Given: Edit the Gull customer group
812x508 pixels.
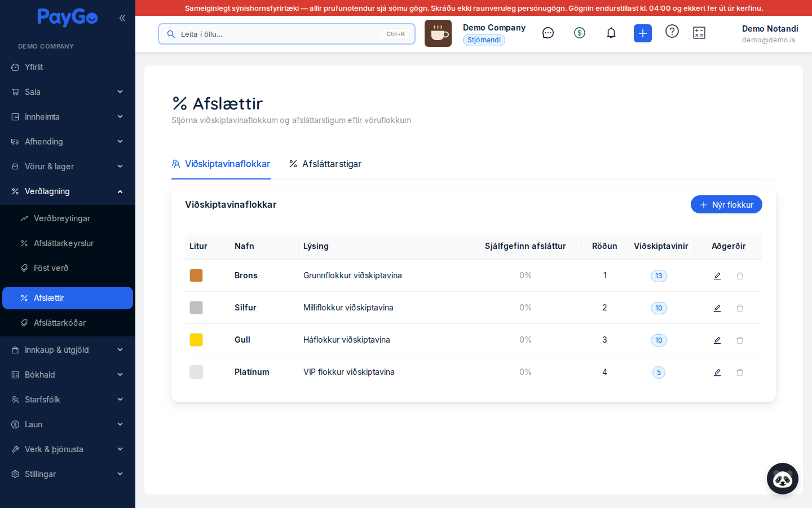Looking at the screenshot, I should pyautogui.click(x=717, y=340).
